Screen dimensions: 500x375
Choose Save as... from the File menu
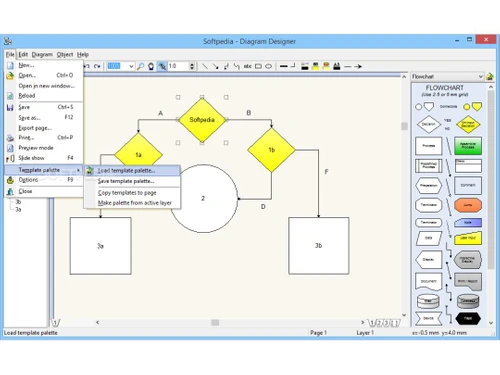(44, 117)
